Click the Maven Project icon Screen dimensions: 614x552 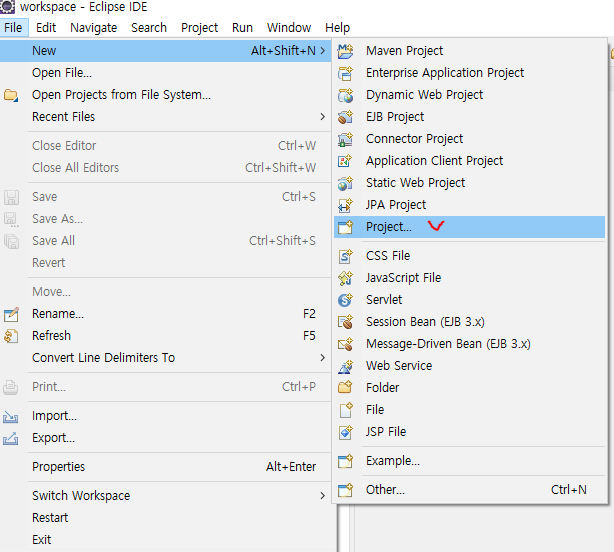[x=345, y=51]
